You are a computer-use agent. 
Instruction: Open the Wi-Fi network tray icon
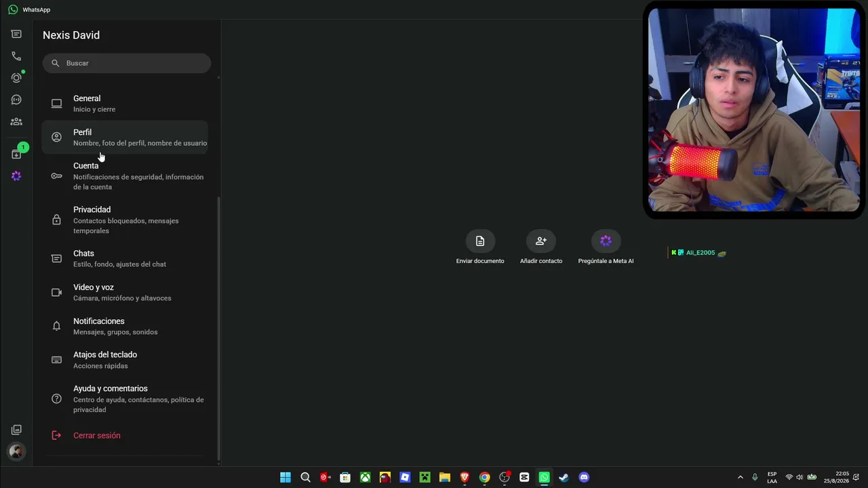(x=789, y=477)
